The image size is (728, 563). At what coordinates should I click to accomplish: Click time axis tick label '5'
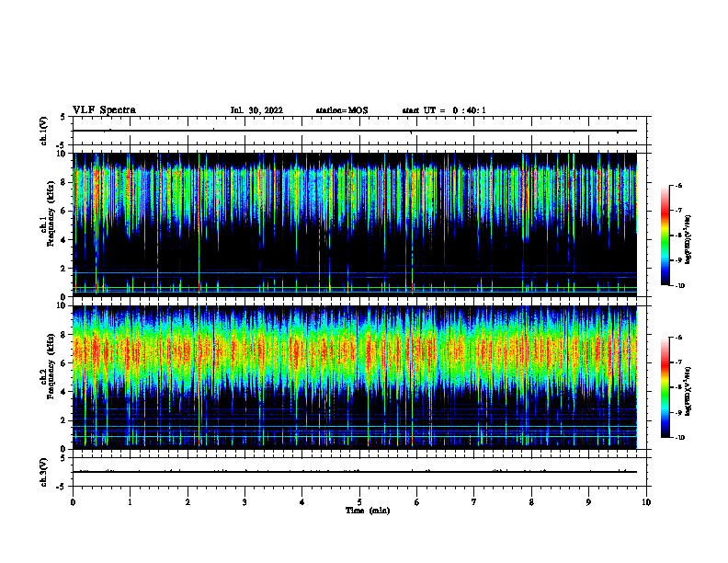tap(359, 502)
